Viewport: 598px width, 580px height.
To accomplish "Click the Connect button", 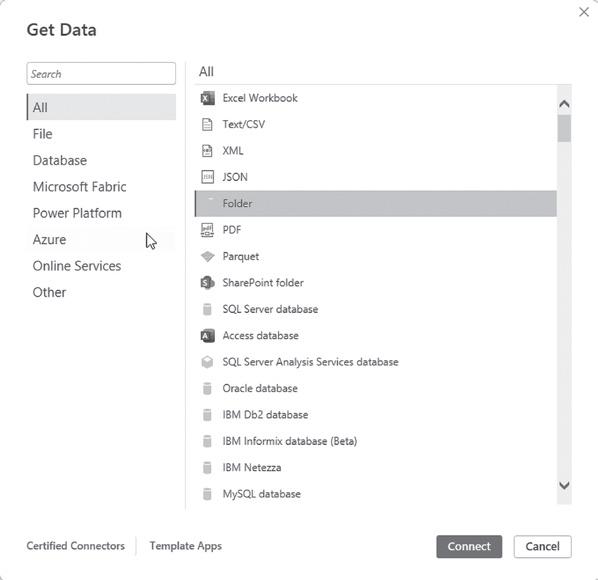I will (469, 546).
